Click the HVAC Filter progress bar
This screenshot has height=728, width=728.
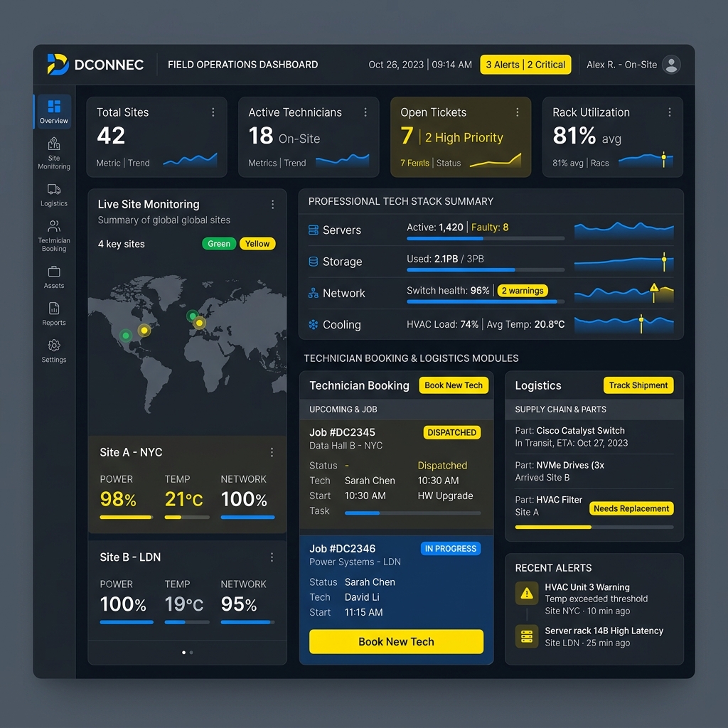[594, 527]
